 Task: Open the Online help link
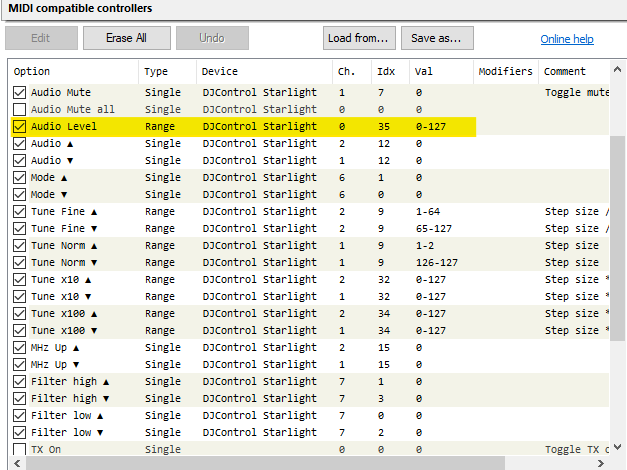[567, 39]
